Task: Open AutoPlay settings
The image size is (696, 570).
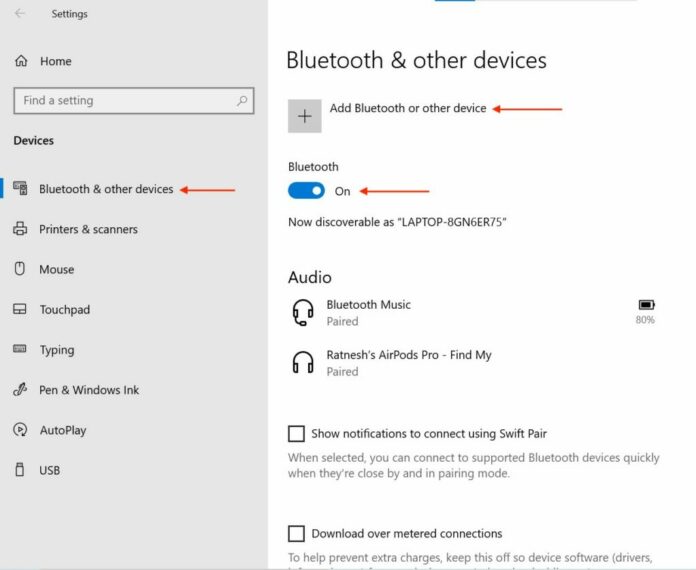Action: (x=63, y=430)
